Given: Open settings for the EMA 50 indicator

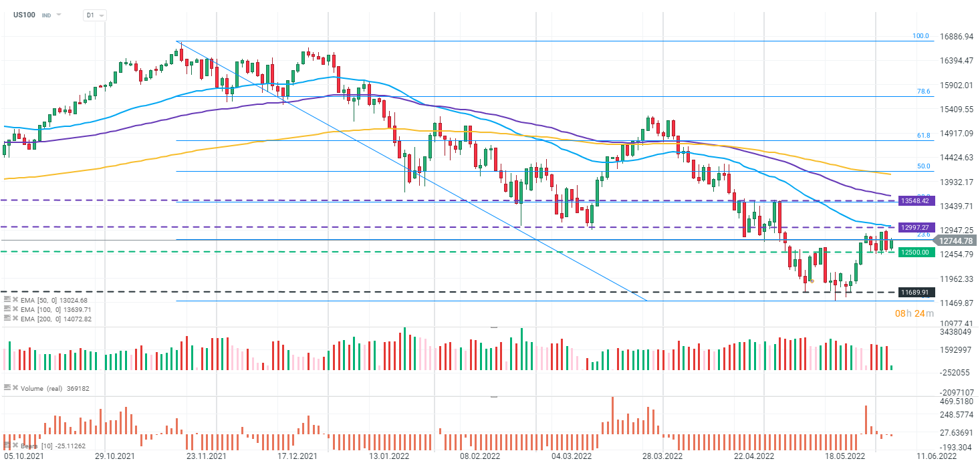Looking at the screenshot, I should [7, 300].
